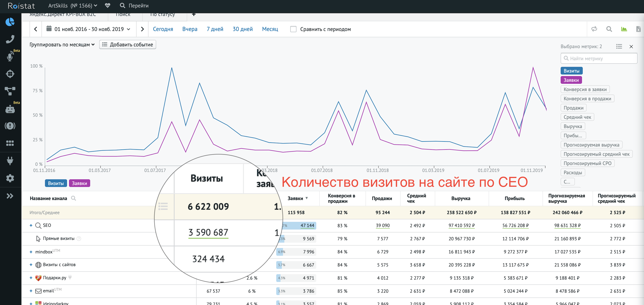This screenshot has height=305, width=644.
Task: Select the '30 дней' period link
Action: pos(242,29)
